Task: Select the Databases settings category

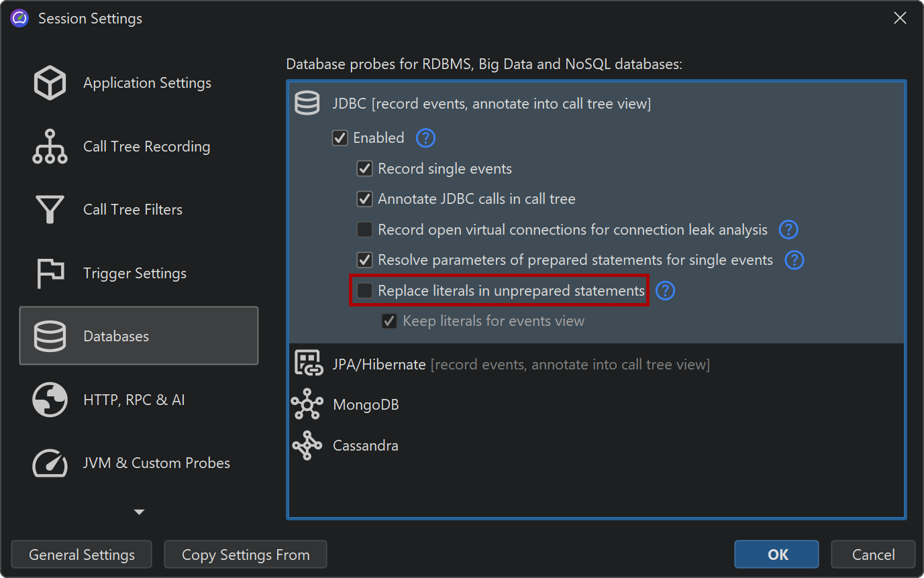Action: pos(139,336)
